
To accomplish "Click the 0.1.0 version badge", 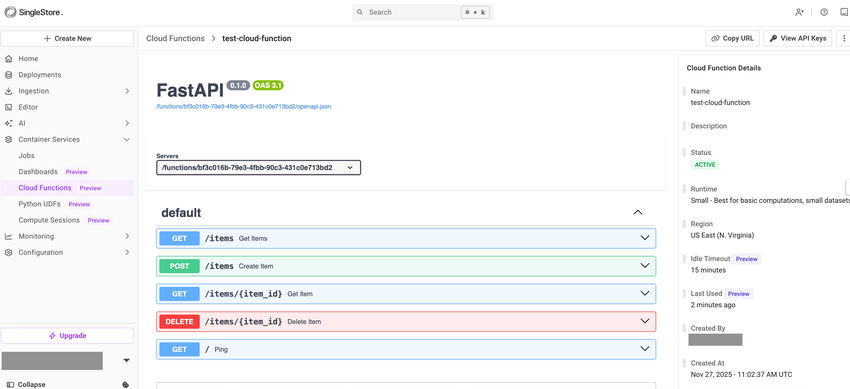I will [239, 85].
